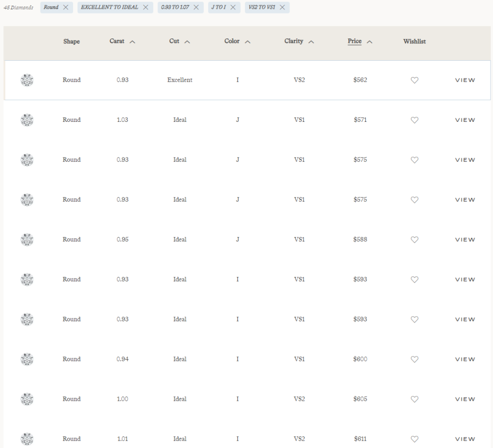Clear the 0.93 TO 1.07 carat filter
This screenshot has width=493, height=448.
(x=196, y=7)
